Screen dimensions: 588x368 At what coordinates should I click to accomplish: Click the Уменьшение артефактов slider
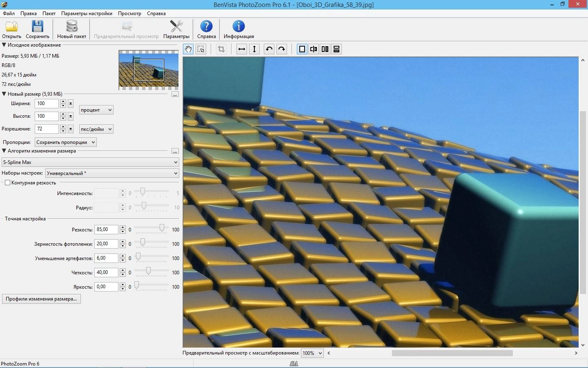(x=151, y=257)
